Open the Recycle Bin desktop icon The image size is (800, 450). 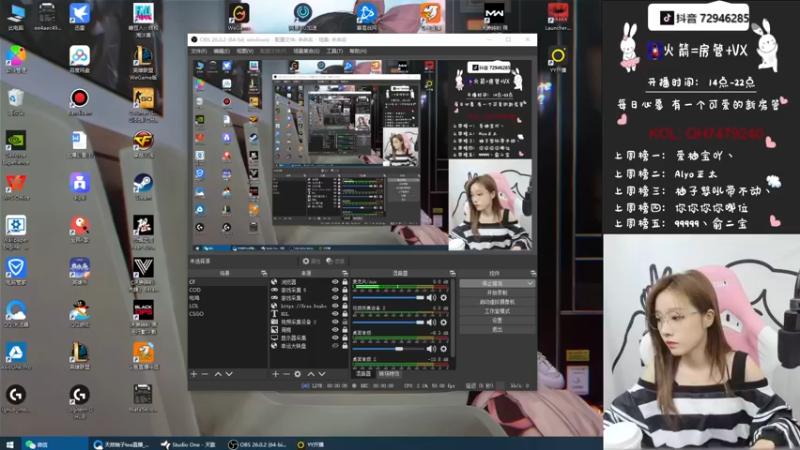[x=16, y=102]
